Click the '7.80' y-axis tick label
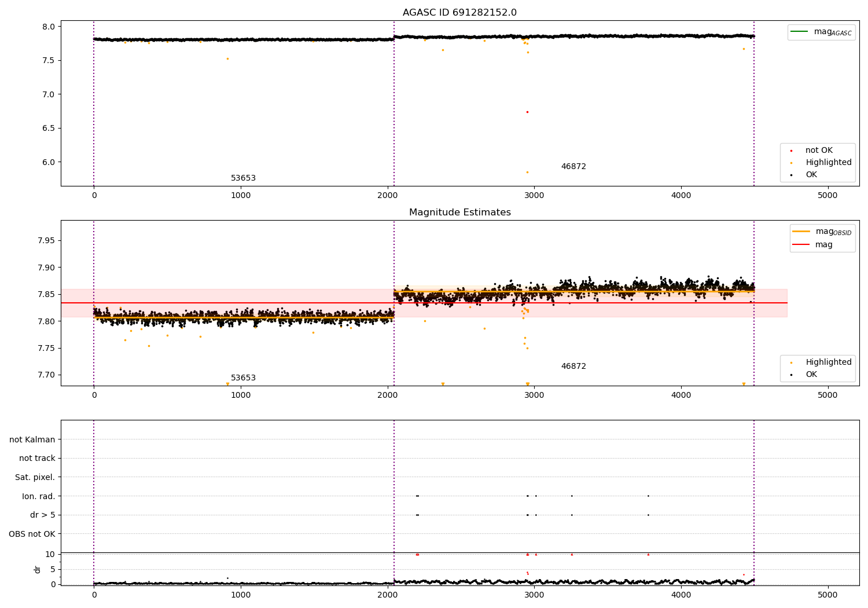This screenshot has width=868, height=608. pyautogui.click(x=46, y=321)
